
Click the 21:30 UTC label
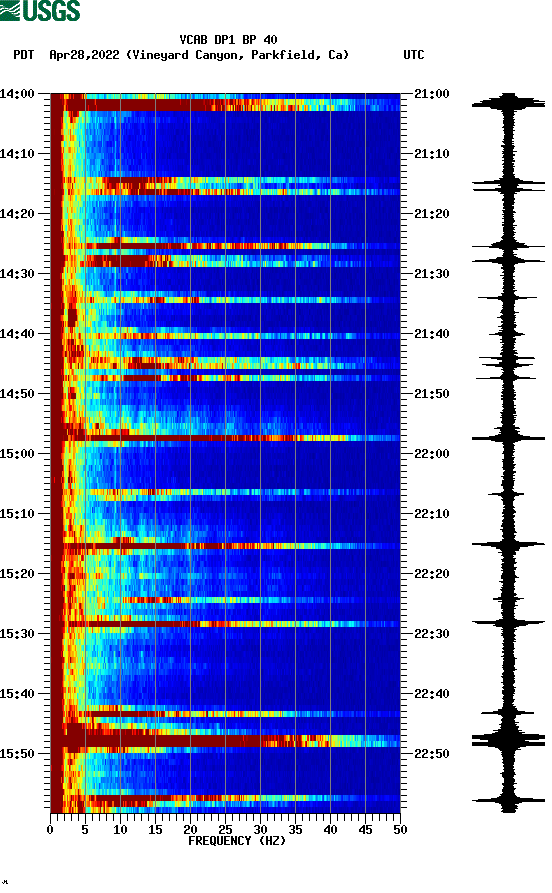pos(432,273)
